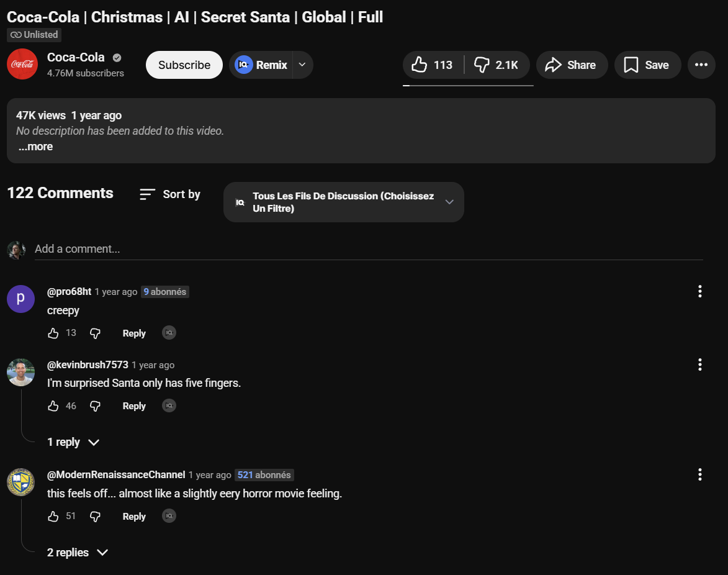Open @ModernRenaissanceChannel's crest avatar
This screenshot has height=575, width=728.
[x=20, y=482]
